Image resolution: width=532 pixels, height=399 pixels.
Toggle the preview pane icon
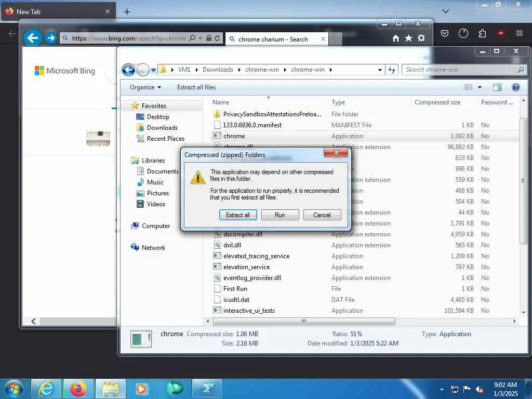(x=497, y=87)
